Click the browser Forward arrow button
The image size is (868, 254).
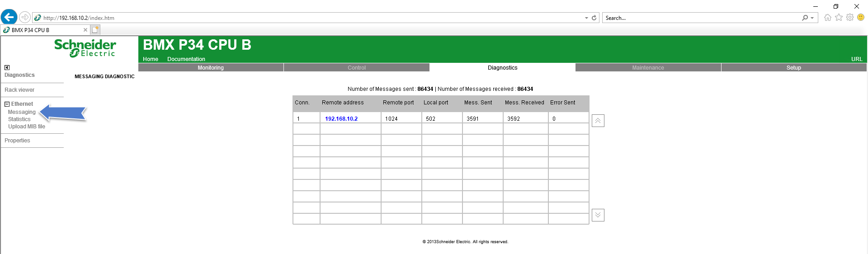(x=25, y=18)
